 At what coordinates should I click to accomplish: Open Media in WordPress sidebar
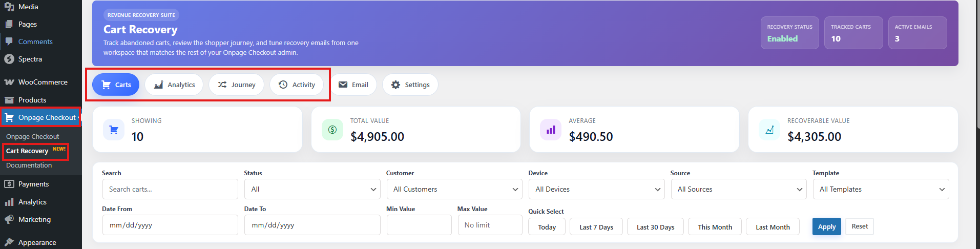tap(28, 7)
